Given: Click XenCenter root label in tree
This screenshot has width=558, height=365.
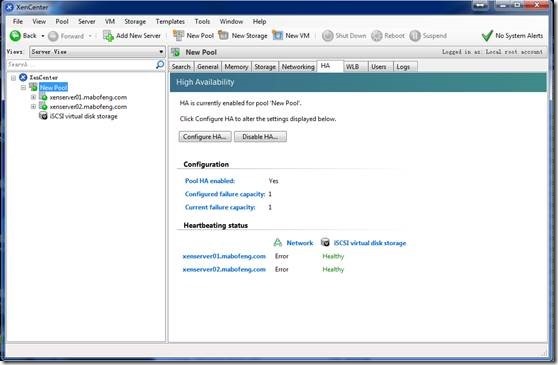Looking at the screenshot, I should tap(43, 77).
